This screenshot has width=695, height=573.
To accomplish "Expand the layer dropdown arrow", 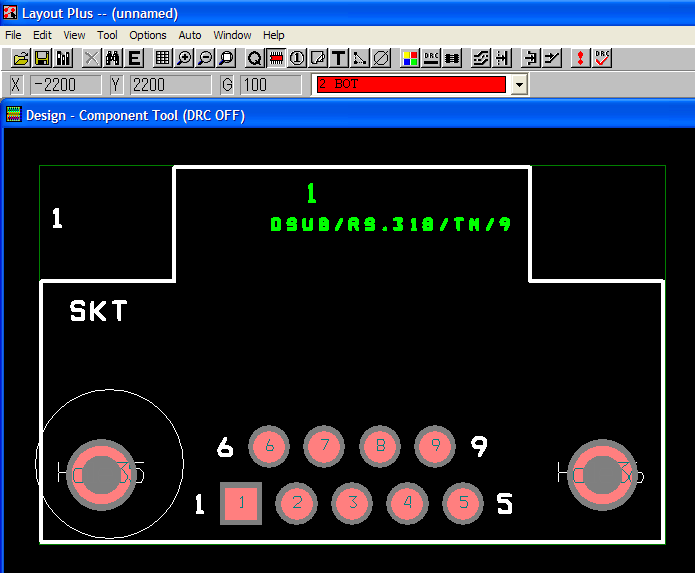I will coord(519,84).
